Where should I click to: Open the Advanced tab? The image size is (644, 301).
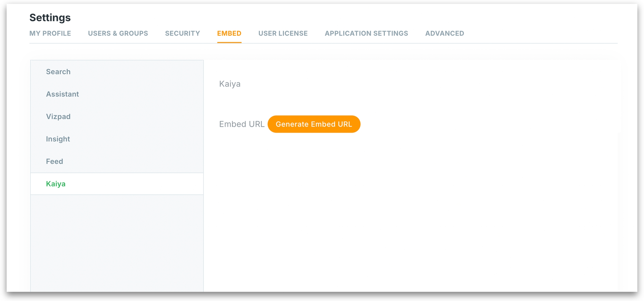click(444, 33)
